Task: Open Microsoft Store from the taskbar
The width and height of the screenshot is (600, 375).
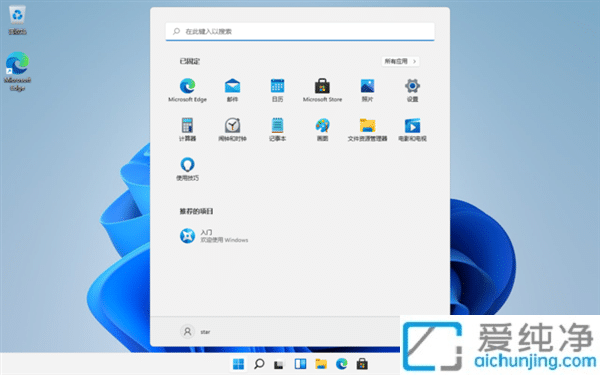Action: point(362,364)
